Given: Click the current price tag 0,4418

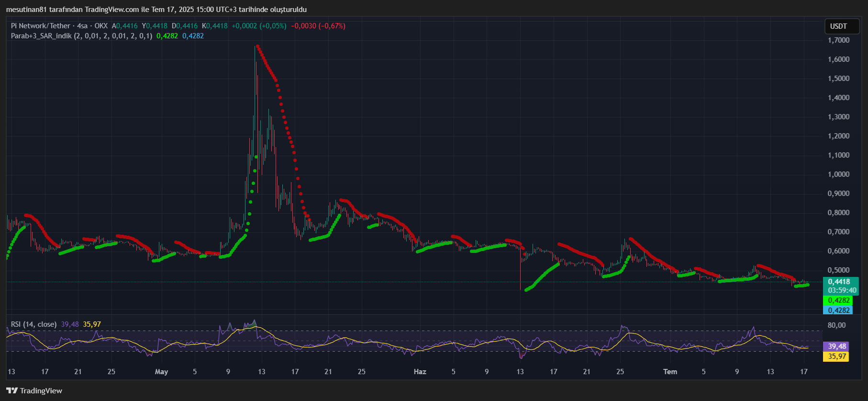Looking at the screenshot, I should coord(839,282).
